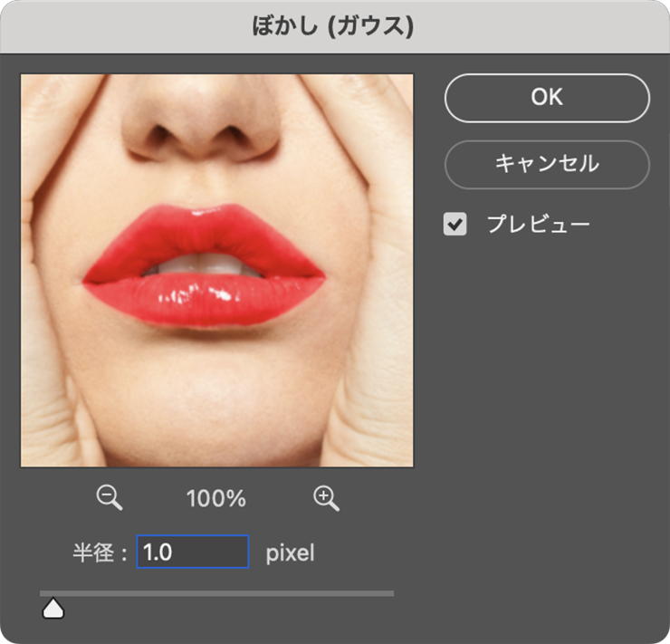Focus the 半径 input field showing 1.0
The height and width of the screenshot is (644, 670).
pos(192,552)
